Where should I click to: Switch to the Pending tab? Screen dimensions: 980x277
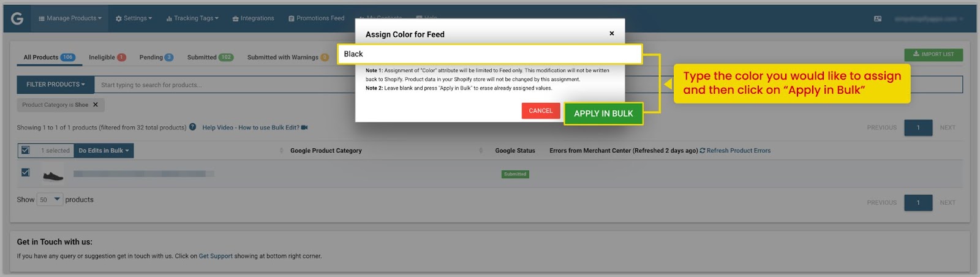[x=156, y=58]
